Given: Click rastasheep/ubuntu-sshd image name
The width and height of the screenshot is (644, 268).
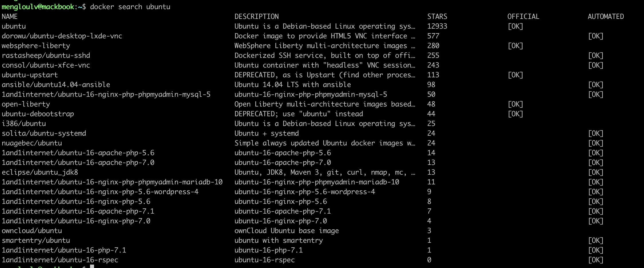Looking at the screenshot, I should tap(46, 56).
